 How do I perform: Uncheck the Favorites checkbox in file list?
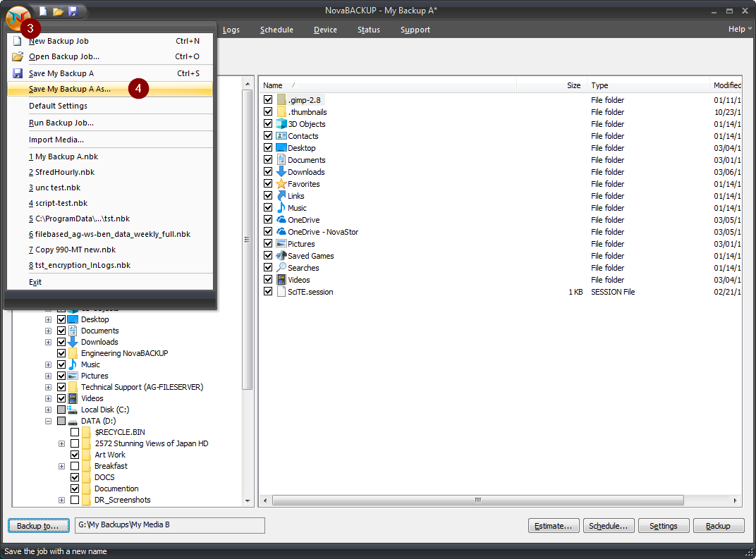[x=268, y=183]
